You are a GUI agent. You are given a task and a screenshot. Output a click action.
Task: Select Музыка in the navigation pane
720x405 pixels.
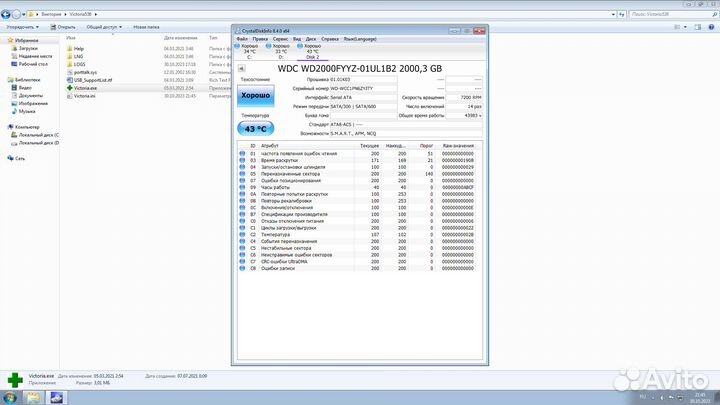27,111
